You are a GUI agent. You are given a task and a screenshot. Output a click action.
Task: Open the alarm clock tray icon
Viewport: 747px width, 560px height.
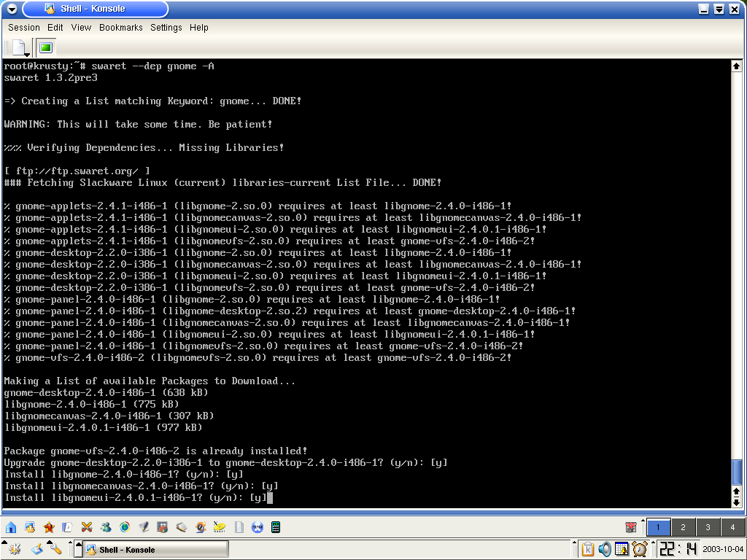pos(639,550)
